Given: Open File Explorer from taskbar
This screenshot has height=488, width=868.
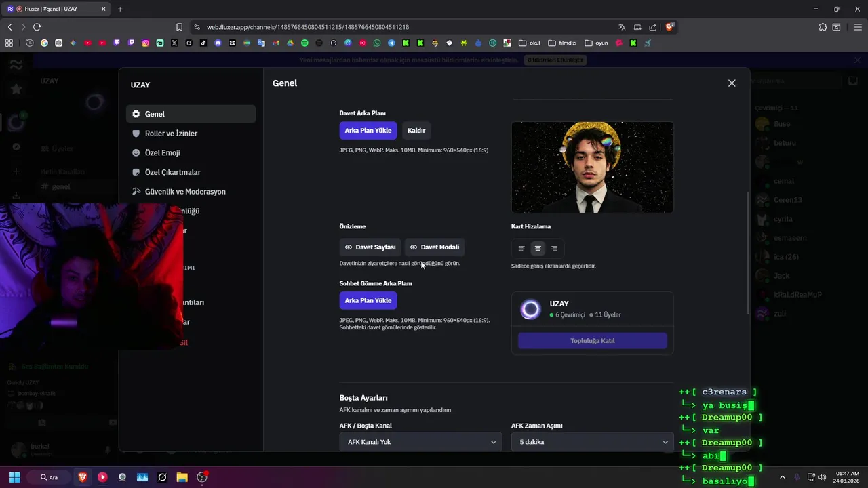Looking at the screenshot, I should [182, 477].
